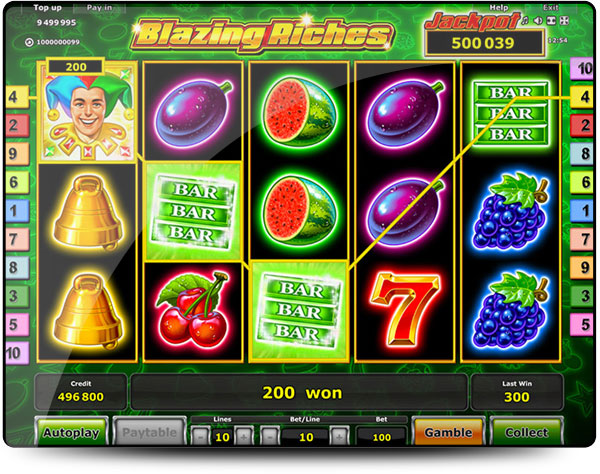The height and width of the screenshot is (474, 600).
Task: Click the shrink window icon beside the speaker
Action: point(551,21)
